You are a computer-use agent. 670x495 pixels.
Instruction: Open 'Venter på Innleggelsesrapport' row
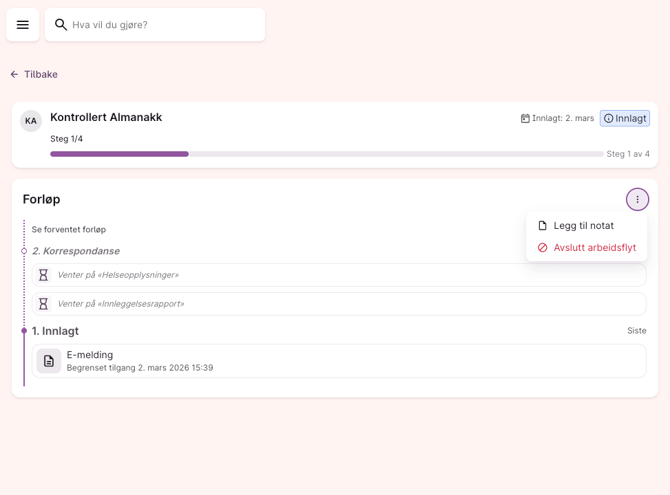click(x=340, y=304)
